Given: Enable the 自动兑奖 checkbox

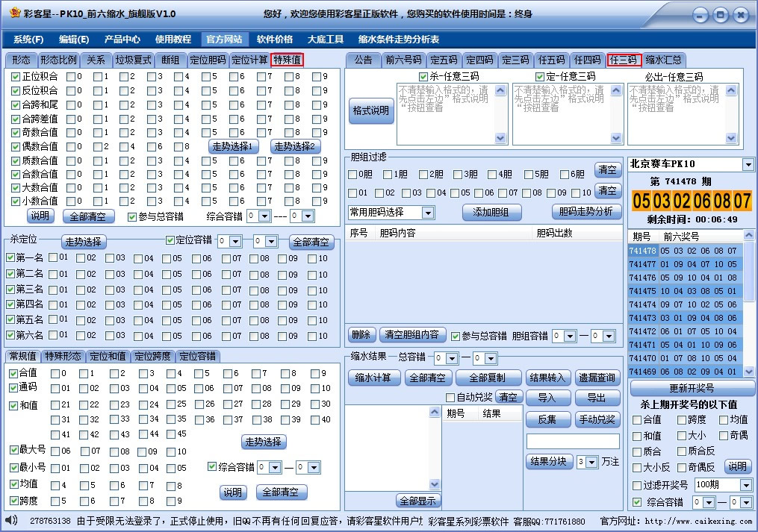Looking at the screenshot, I should [450, 398].
